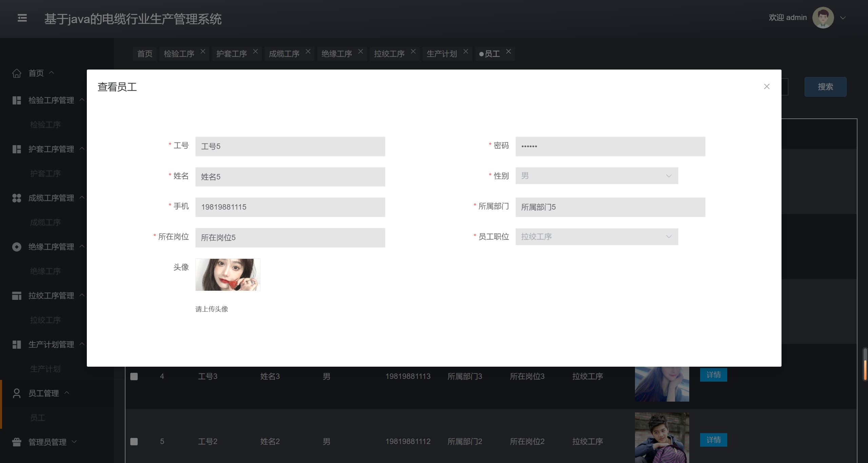Click 详情 button for 工号2 row
Viewport: 868px width, 463px height.
click(x=713, y=440)
